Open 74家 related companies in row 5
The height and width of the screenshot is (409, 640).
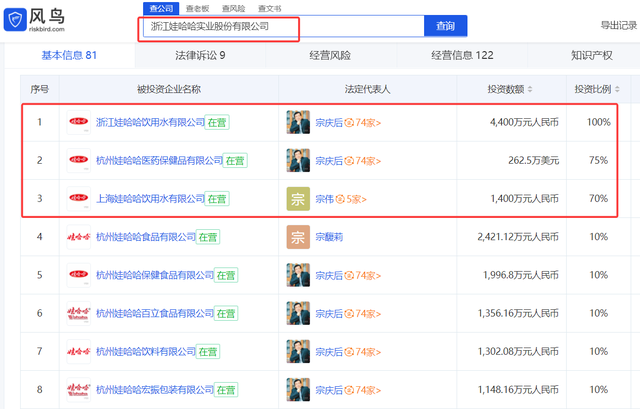click(x=363, y=276)
